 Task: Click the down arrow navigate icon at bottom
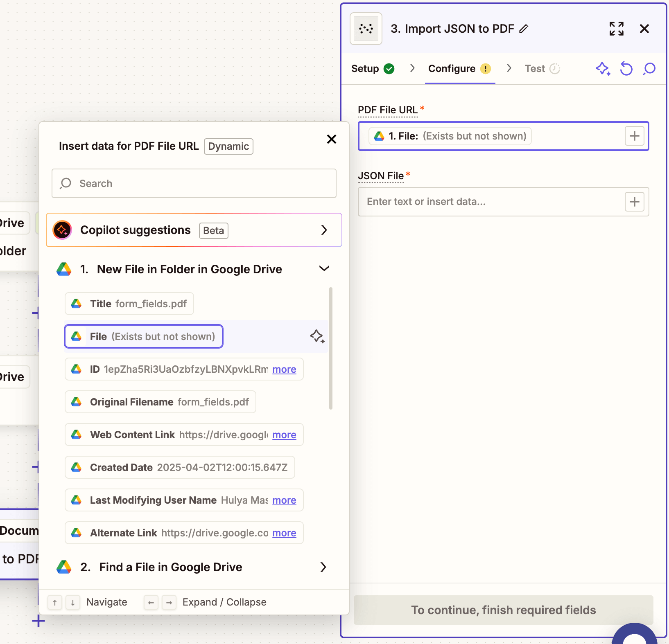73,602
